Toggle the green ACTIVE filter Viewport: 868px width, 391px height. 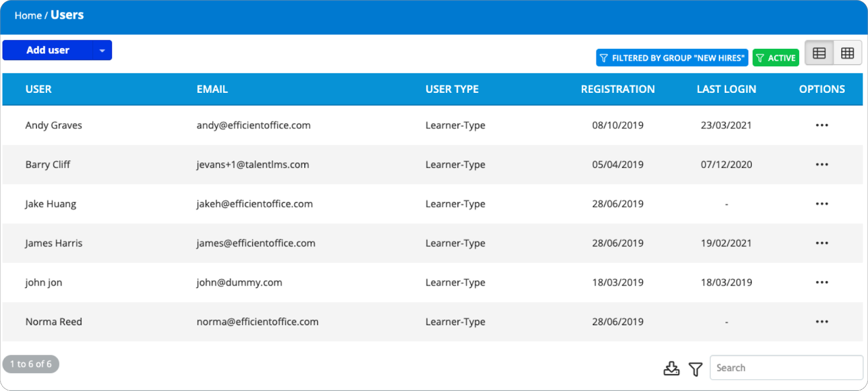775,58
